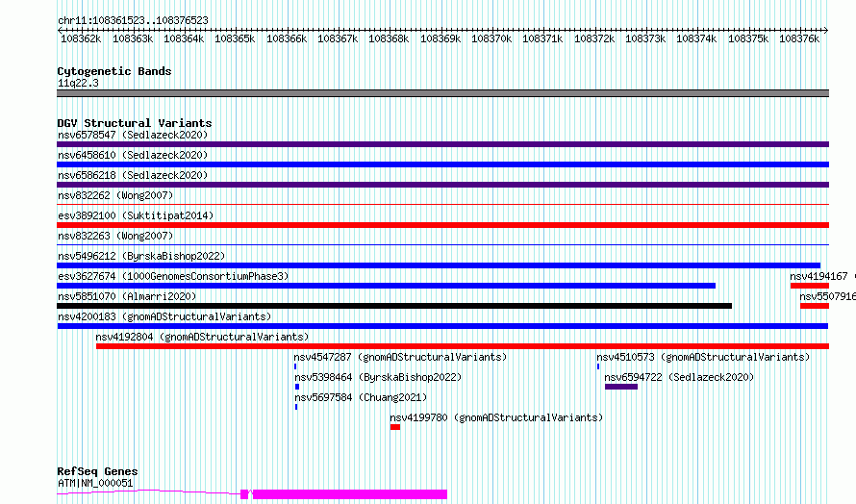Viewport: 856px width, 504px height.
Task: Open variant label nsv6458610 (Sedlazeck2020)
Action: [133, 155]
